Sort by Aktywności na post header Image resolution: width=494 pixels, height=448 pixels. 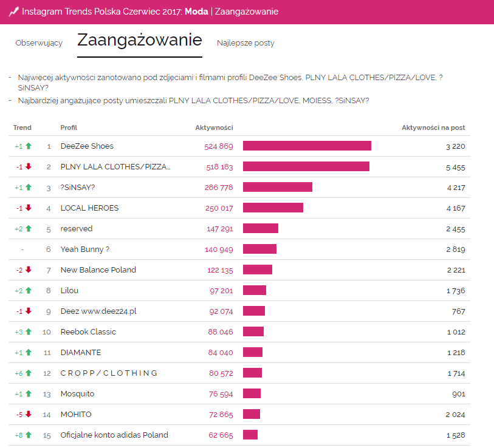point(433,127)
